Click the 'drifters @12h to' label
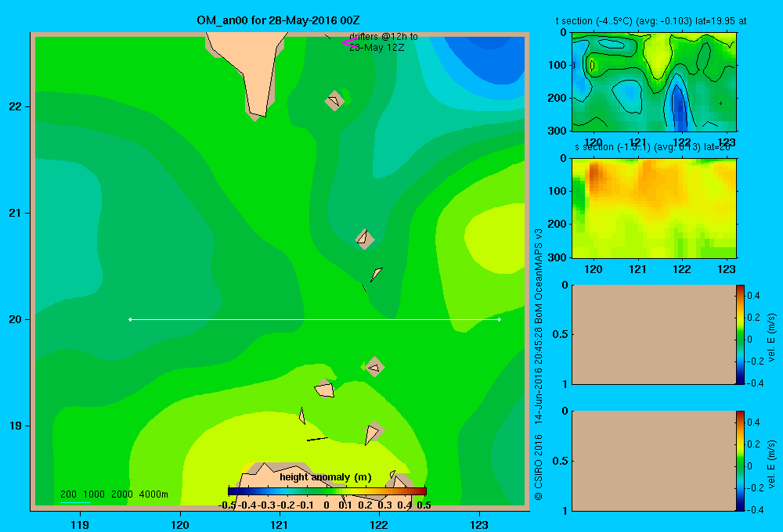Image resolution: width=783 pixels, height=532 pixels. (384, 37)
